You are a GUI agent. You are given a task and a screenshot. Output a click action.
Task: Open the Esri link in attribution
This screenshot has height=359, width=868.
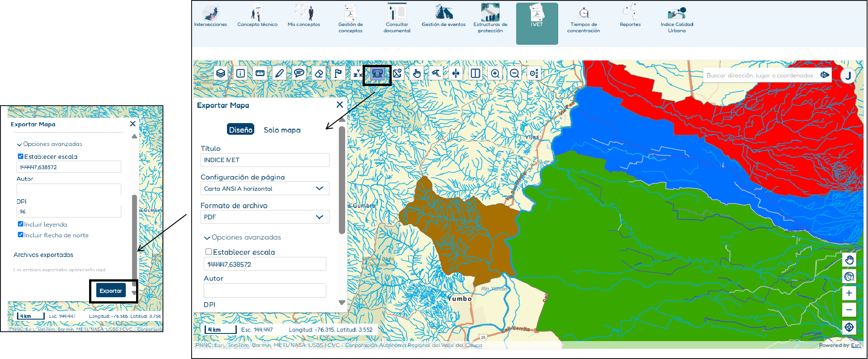pos(856,345)
